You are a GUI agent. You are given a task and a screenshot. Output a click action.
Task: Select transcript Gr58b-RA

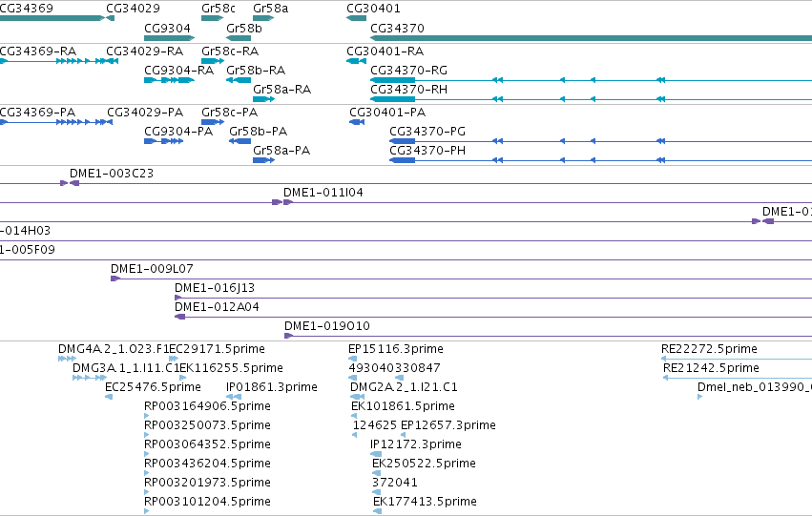(239, 80)
